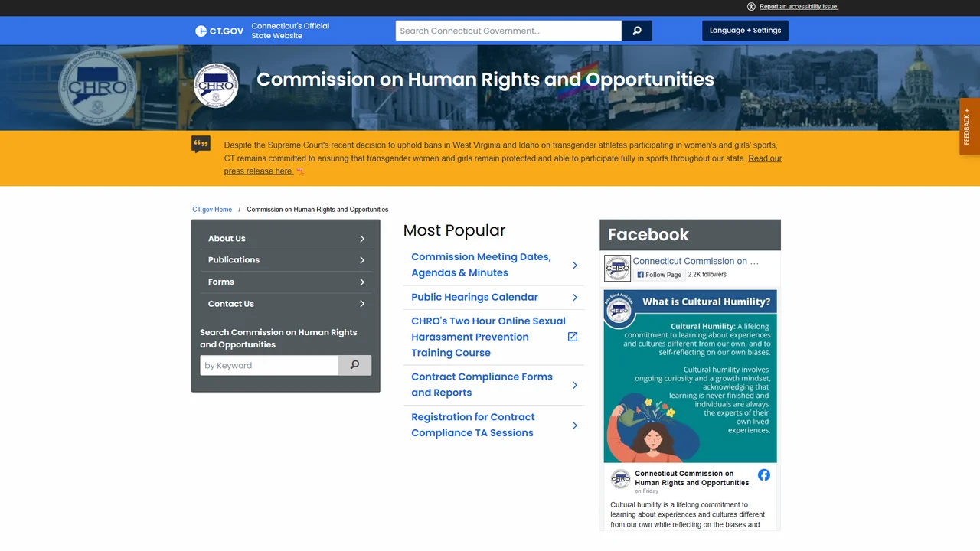Viewport: 980px width, 551px height.
Task: Click the chevron next to About Us
Action: (x=362, y=239)
